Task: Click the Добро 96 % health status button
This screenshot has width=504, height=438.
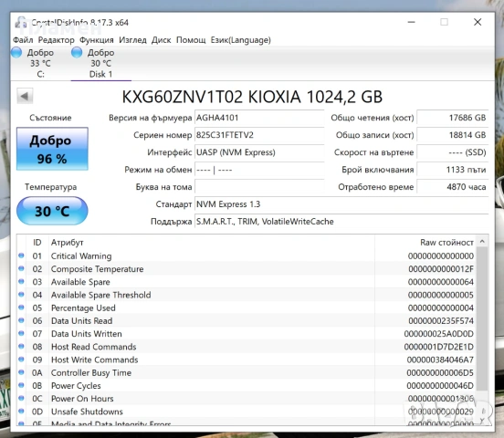Action: tap(52, 149)
